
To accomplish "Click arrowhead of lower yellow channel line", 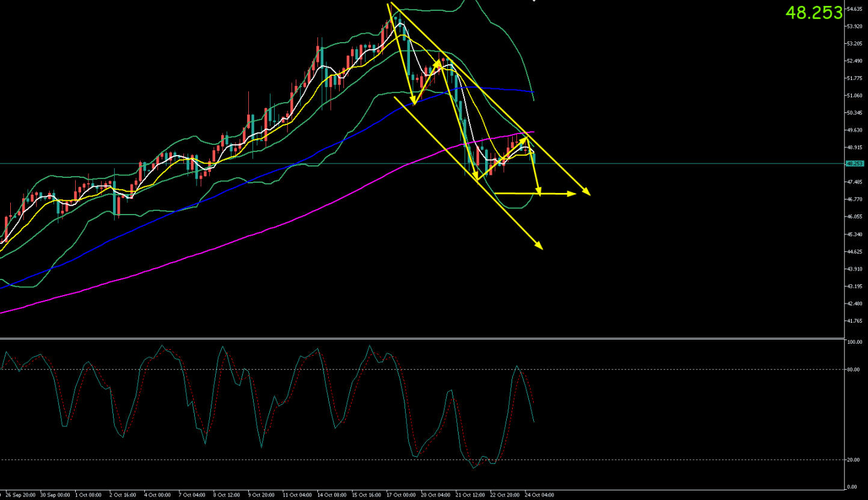I will (x=540, y=247).
